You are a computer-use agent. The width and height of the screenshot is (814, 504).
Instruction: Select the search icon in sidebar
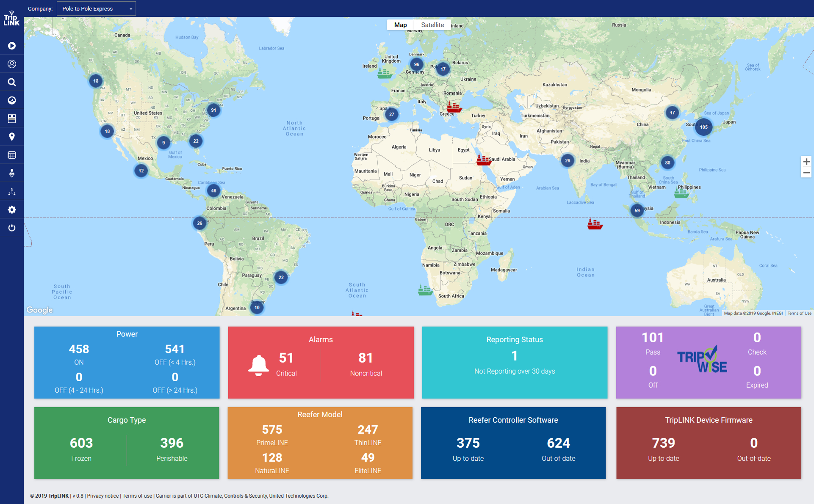point(11,82)
